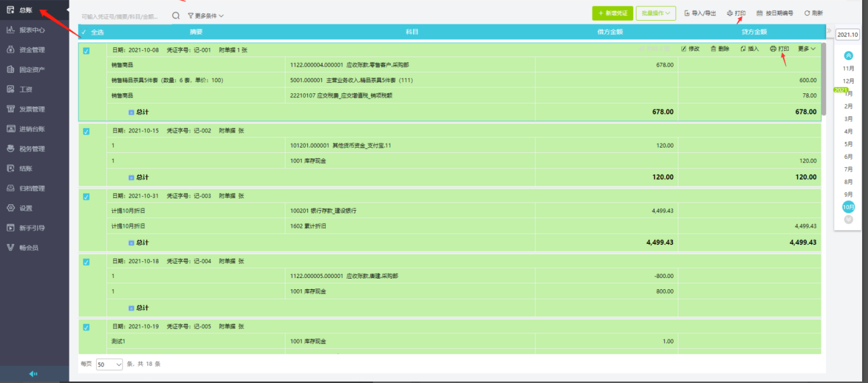This screenshot has width=868, height=383.
Task: Click the 总计 icon of voucher 记-002
Action: tap(131, 177)
